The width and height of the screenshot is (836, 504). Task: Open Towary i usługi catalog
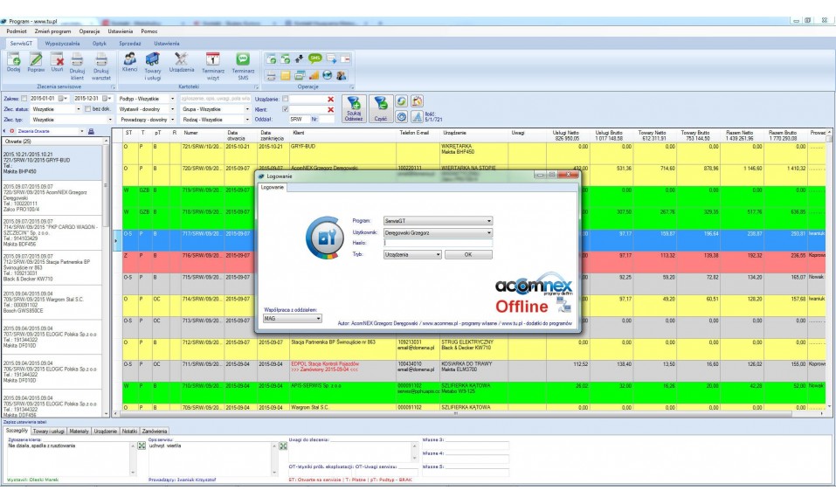coord(153,64)
